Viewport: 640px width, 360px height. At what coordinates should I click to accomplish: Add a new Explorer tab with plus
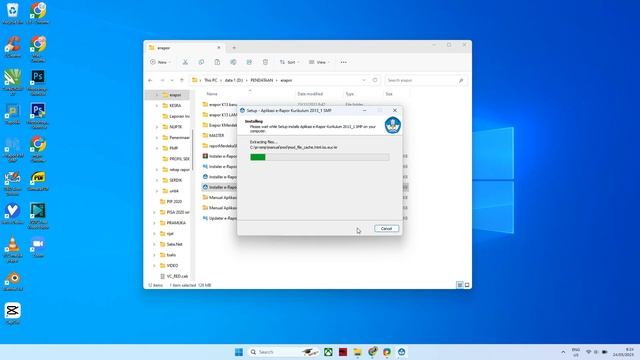(x=234, y=48)
